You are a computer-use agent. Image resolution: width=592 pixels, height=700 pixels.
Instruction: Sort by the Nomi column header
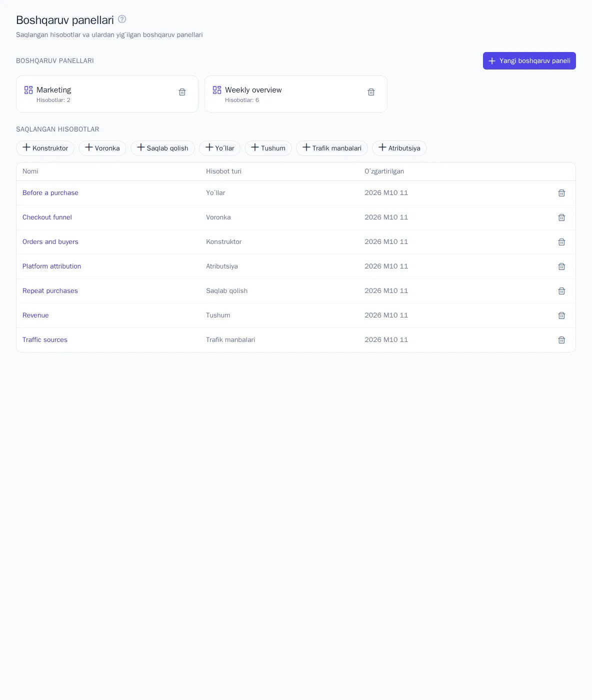pyautogui.click(x=30, y=171)
